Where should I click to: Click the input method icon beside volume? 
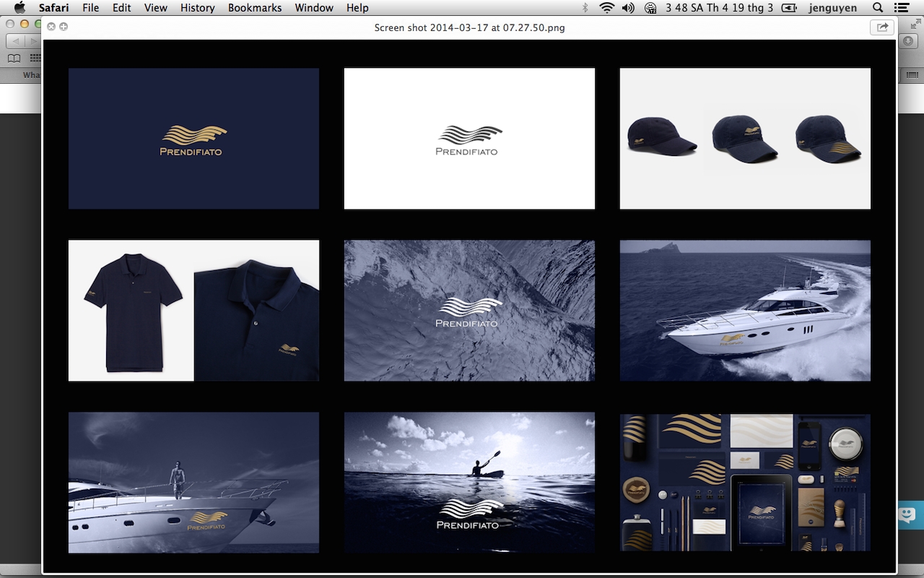pos(651,8)
